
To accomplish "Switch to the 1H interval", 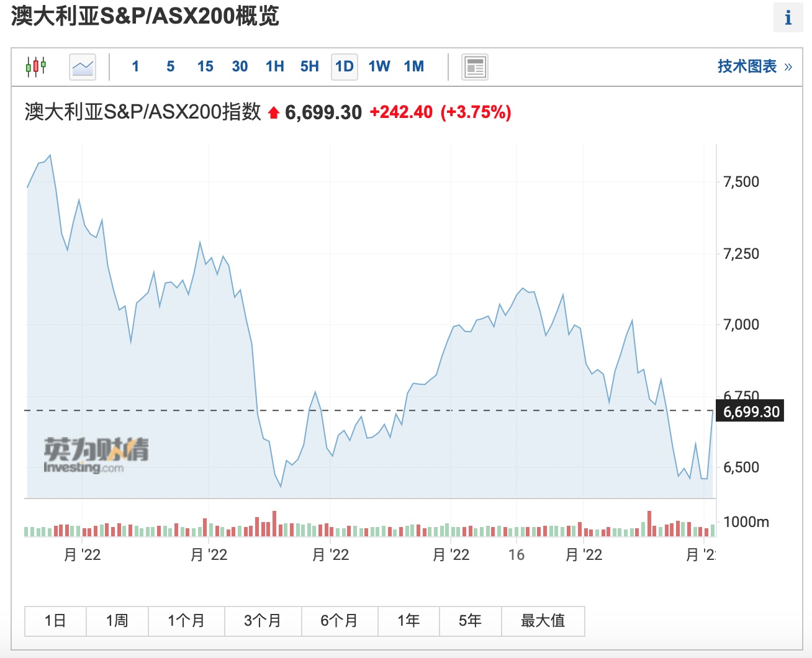I will tap(274, 66).
